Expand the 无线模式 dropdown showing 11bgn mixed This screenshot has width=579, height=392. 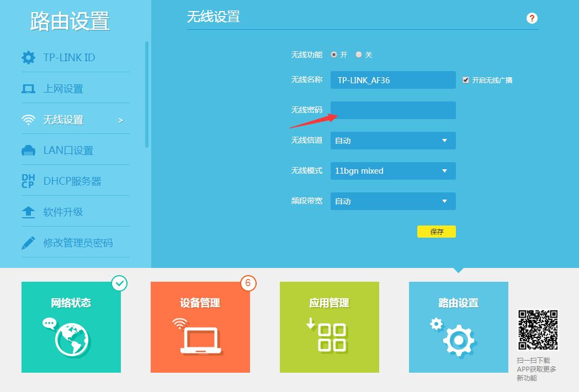point(392,171)
